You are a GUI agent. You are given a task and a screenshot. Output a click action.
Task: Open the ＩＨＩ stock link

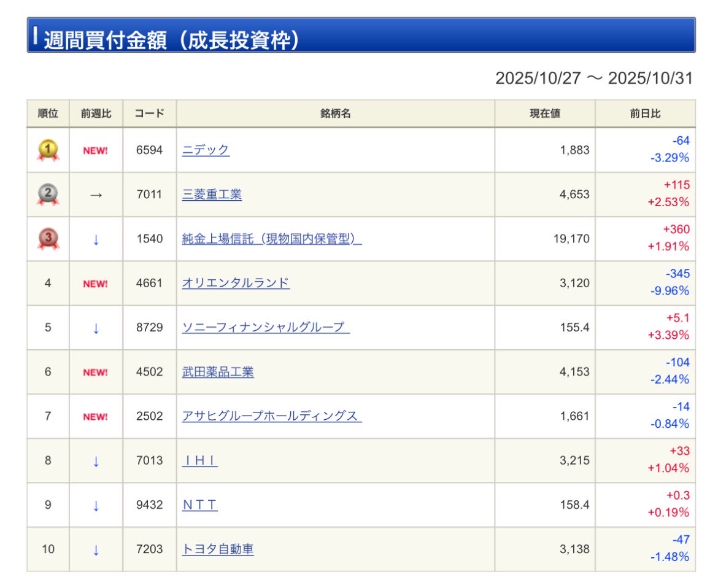tap(200, 460)
